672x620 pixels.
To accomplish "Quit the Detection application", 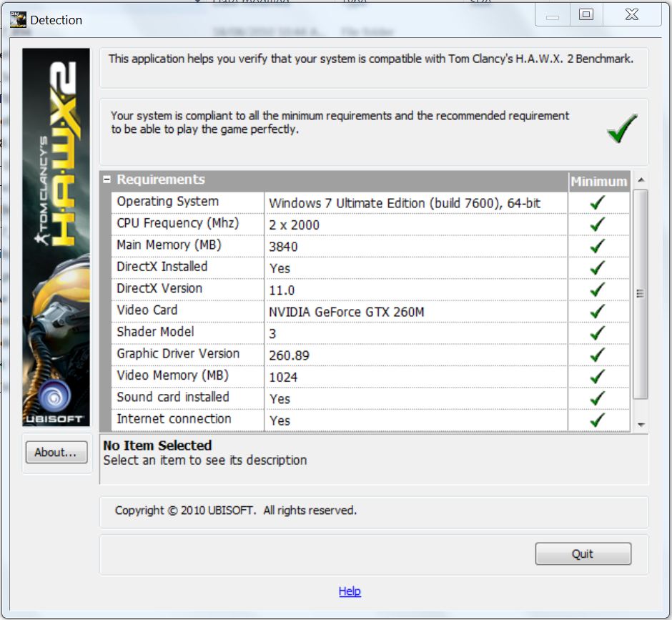I will 583,554.
